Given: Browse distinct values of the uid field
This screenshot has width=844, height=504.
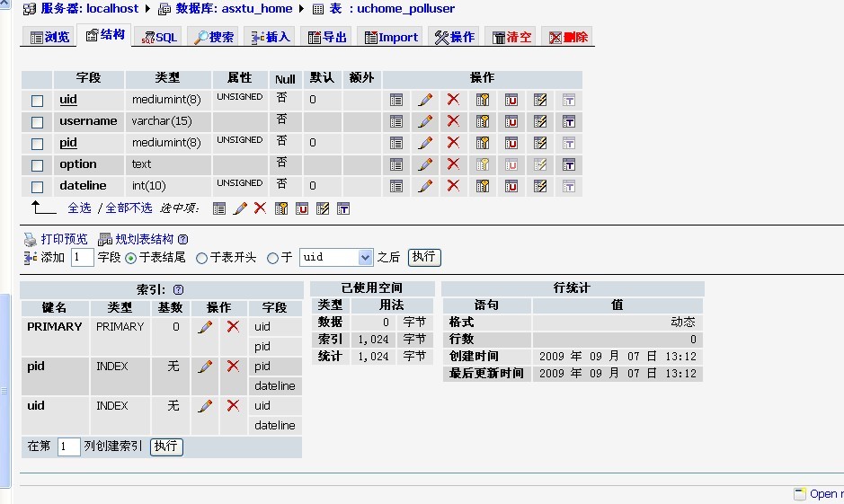Looking at the screenshot, I should (396, 100).
